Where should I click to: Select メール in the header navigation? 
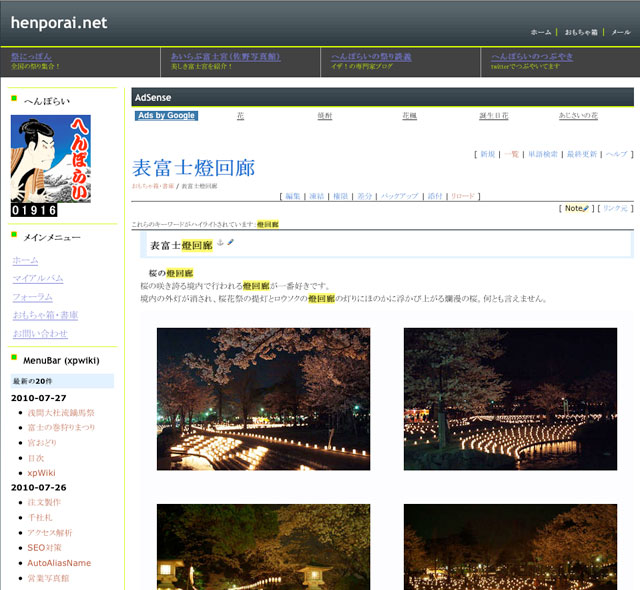621,32
